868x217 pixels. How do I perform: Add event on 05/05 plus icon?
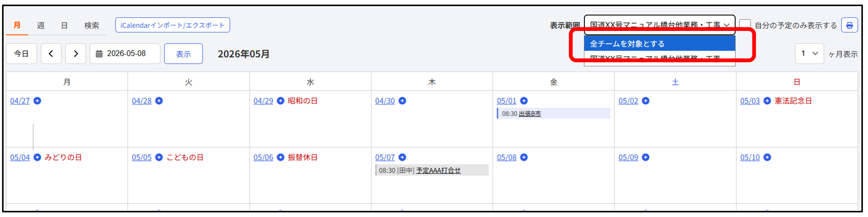(159, 157)
